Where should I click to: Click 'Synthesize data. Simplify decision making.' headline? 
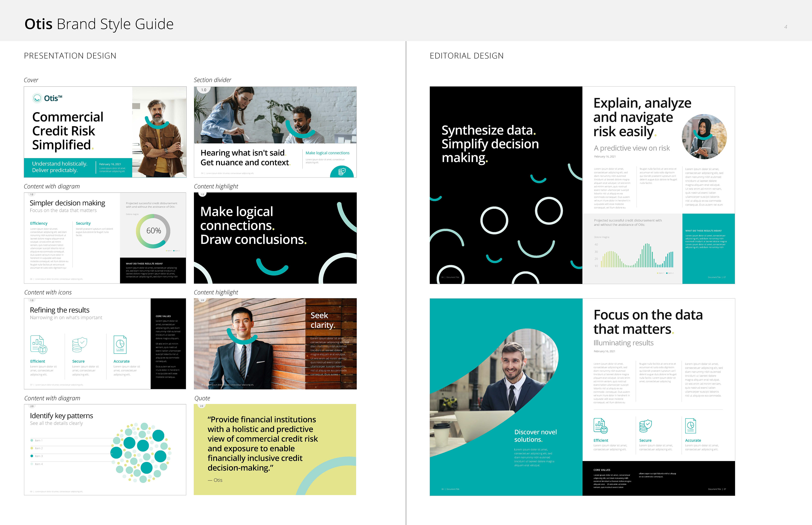(490, 144)
